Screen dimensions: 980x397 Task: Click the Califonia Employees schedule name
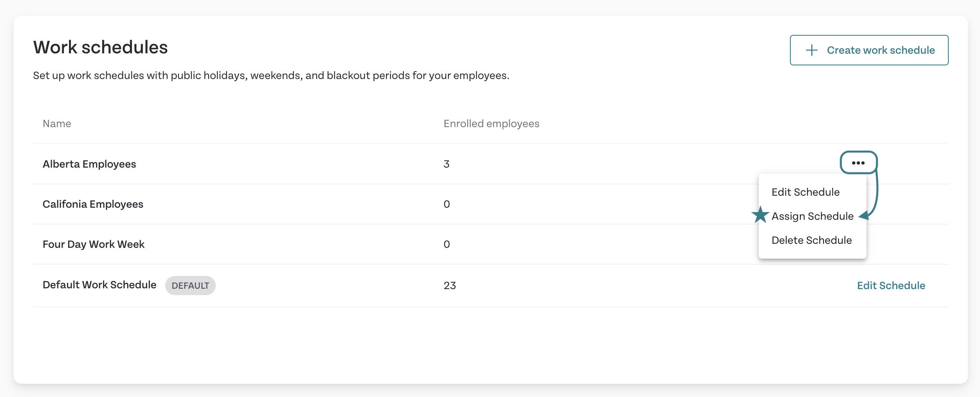pyautogui.click(x=93, y=204)
